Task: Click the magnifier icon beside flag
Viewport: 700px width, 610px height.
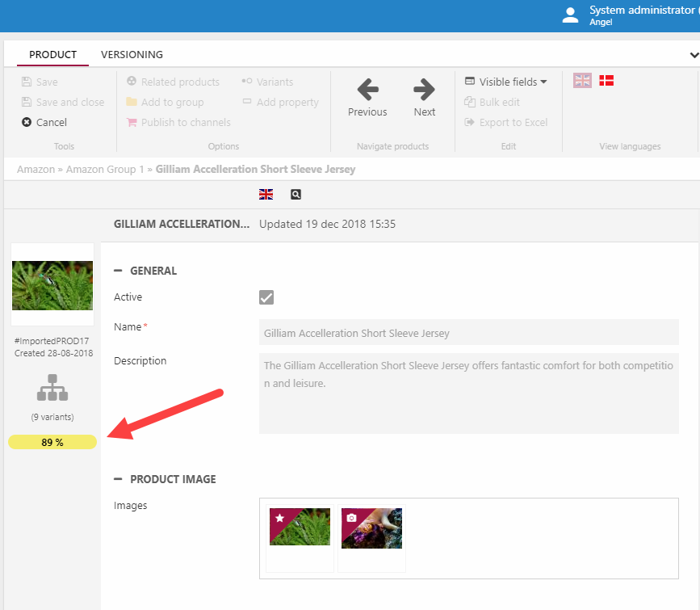Action: pos(296,195)
